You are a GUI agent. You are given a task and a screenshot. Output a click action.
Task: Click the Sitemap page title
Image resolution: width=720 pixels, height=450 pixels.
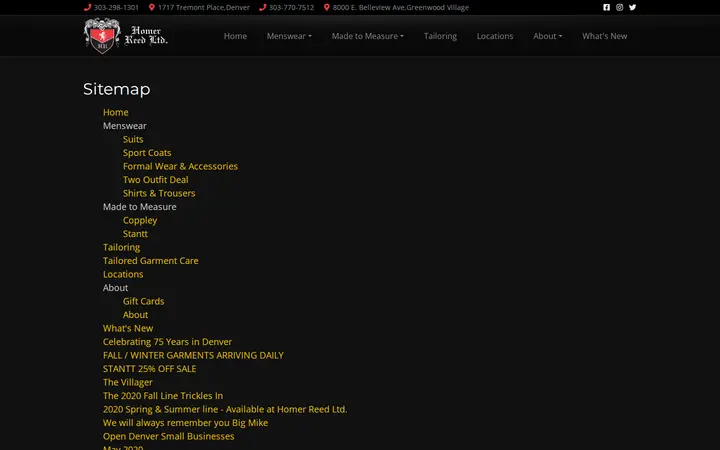(x=117, y=89)
